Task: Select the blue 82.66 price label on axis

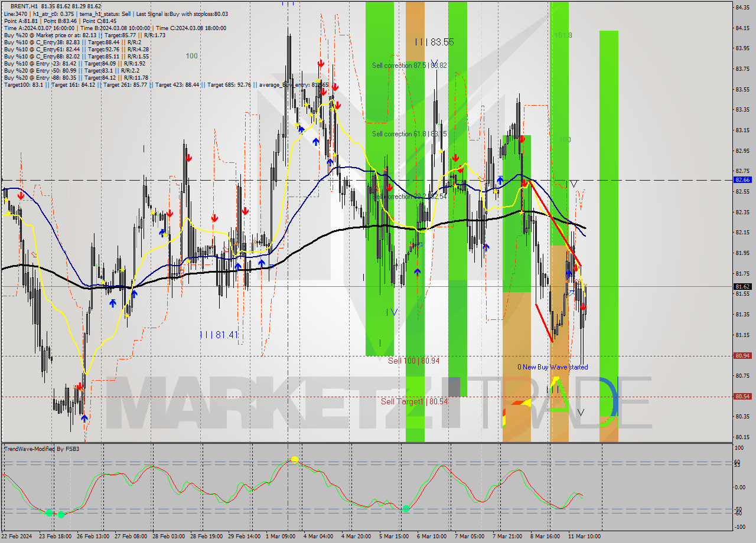Action: coord(742,179)
